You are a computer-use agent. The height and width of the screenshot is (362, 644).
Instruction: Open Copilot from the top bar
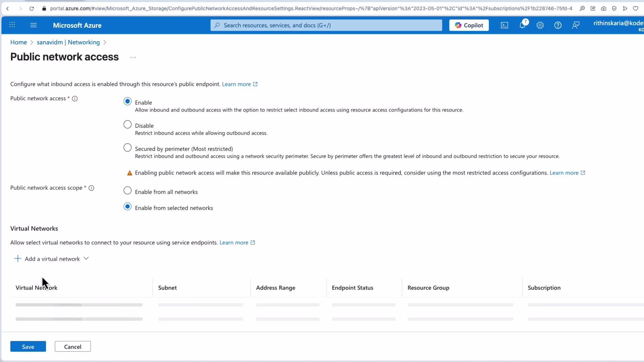coord(469,25)
